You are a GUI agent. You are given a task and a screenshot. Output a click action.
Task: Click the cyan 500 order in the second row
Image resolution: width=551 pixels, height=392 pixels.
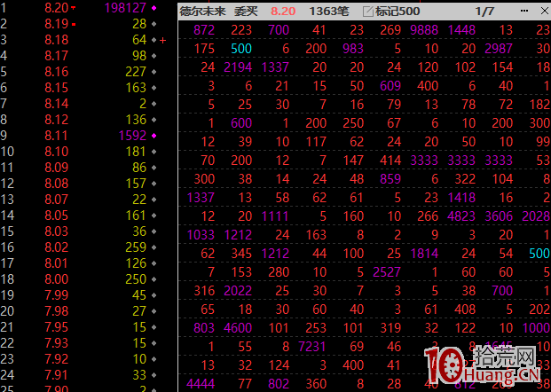click(241, 49)
